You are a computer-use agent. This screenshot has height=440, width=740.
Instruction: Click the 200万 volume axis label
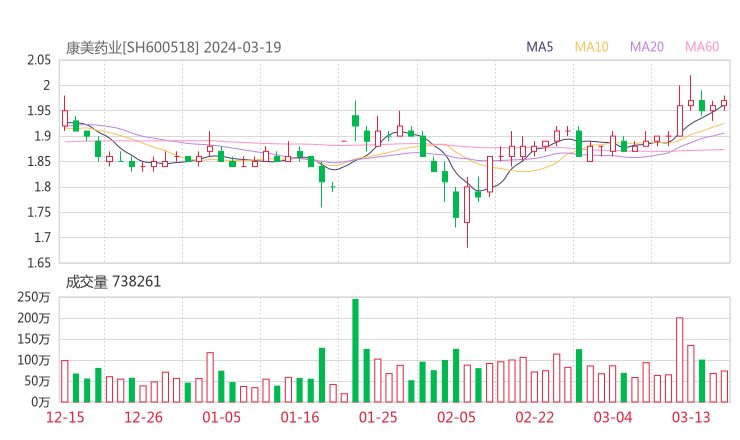[34, 318]
